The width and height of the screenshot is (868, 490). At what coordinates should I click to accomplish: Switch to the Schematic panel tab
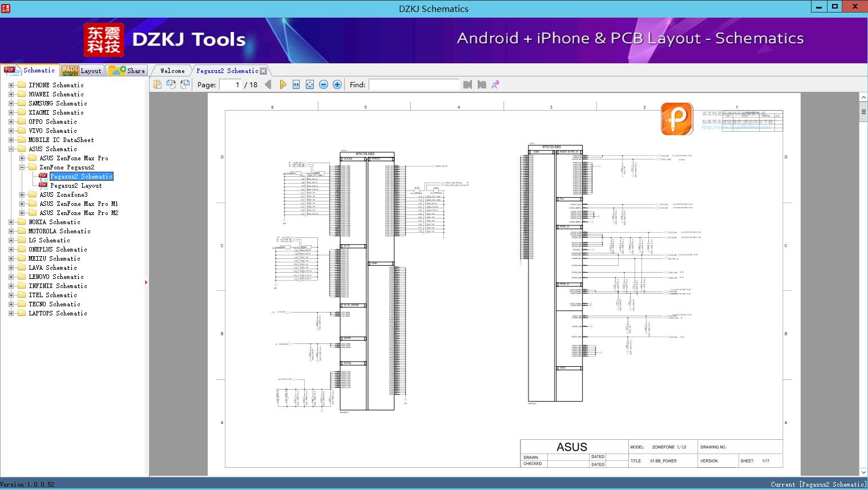pos(29,70)
